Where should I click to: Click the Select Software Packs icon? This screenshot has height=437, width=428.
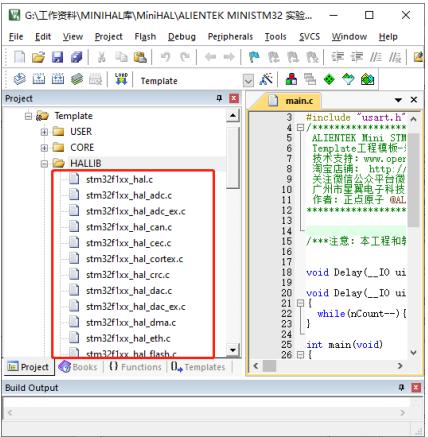click(x=348, y=79)
